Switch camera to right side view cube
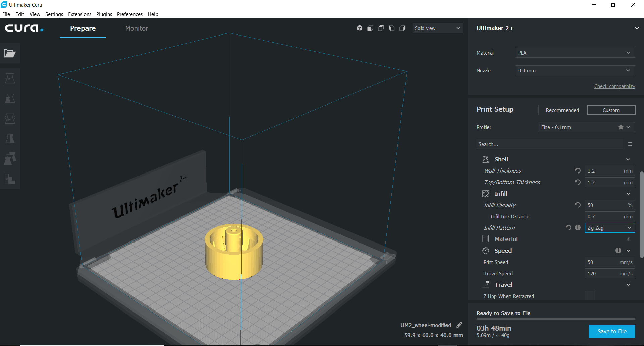The width and height of the screenshot is (644, 346). pyautogui.click(x=402, y=28)
